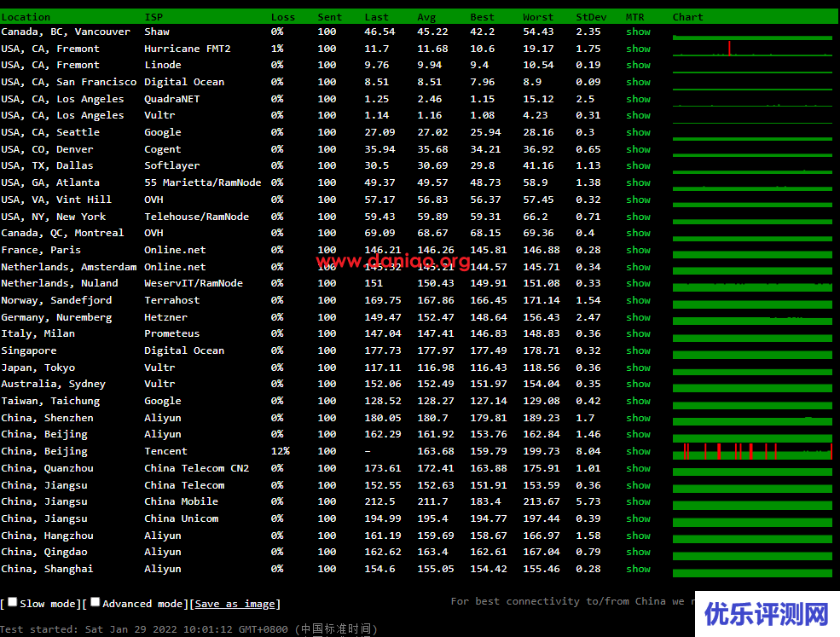Screen dimensions: 840x637
Task: Show MTR for Singapore Digital Ocean row
Action: click(638, 351)
